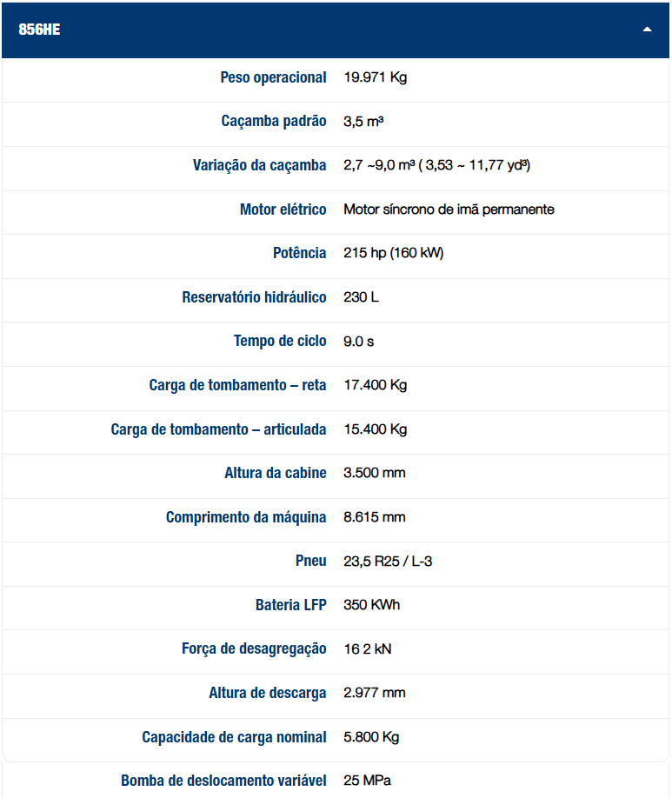
Task: Select the Altura de descarga value
Action: (374, 693)
